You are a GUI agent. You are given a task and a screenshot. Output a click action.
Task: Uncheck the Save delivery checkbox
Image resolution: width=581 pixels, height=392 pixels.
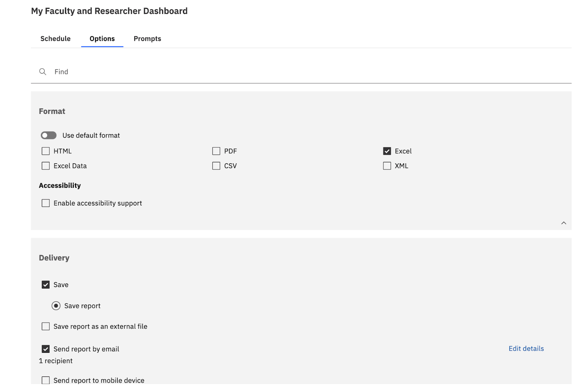(x=46, y=285)
